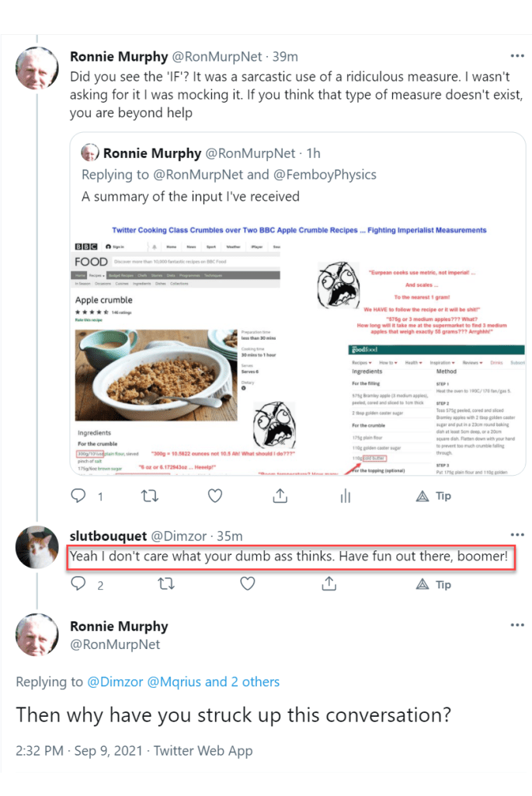This screenshot has height=796, width=532.
Task: Reply to slutbouquet's tweet
Action: (x=78, y=584)
